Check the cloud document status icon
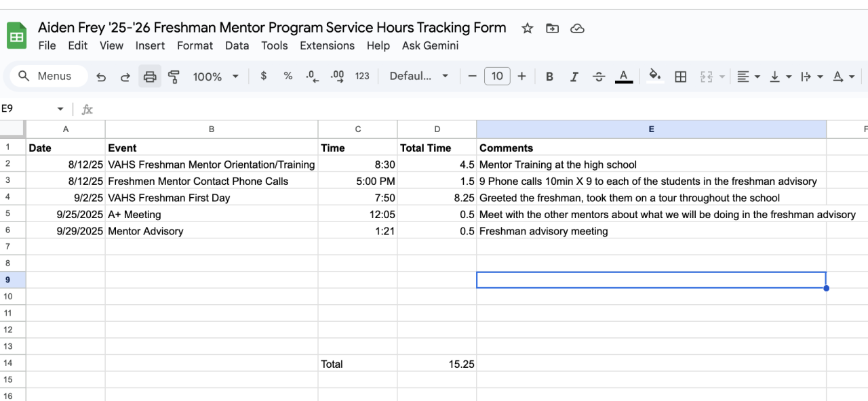This screenshot has width=868, height=401. (577, 28)
